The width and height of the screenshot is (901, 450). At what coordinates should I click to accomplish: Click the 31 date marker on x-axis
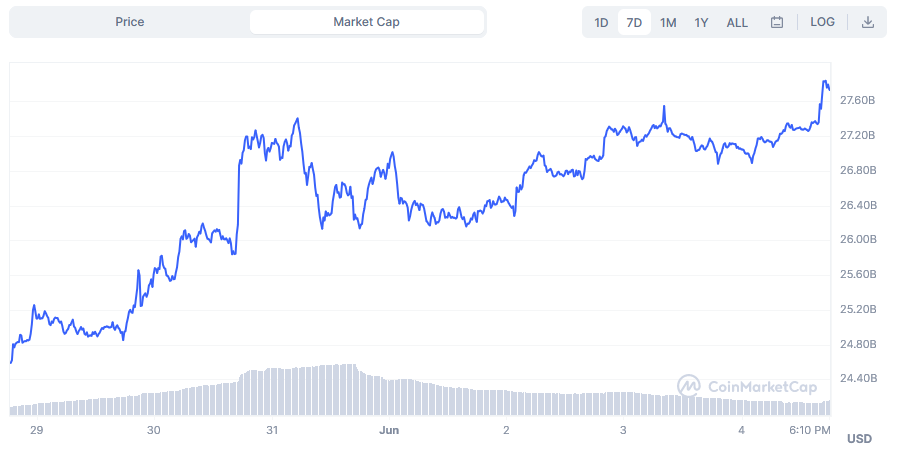point(271,430)
